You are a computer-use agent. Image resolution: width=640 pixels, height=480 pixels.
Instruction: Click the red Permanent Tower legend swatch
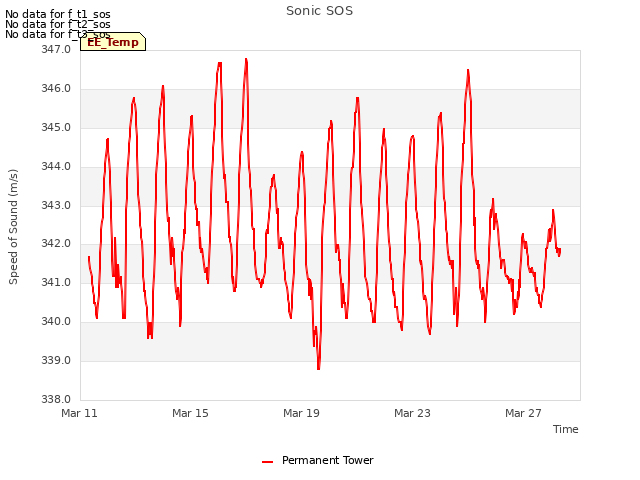click(x=267, y=462)
